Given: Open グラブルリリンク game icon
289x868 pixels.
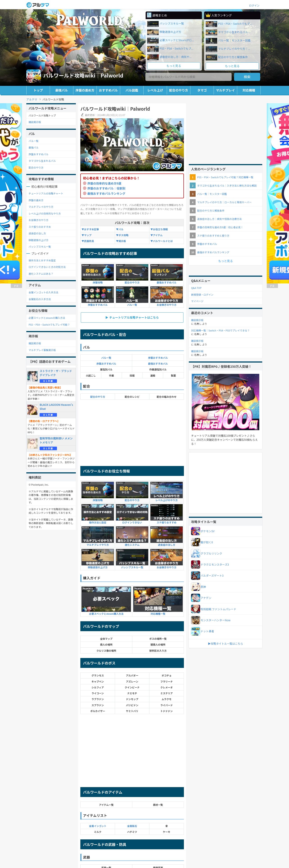Looking at the screenshot, I should click(x=195, y=553).
